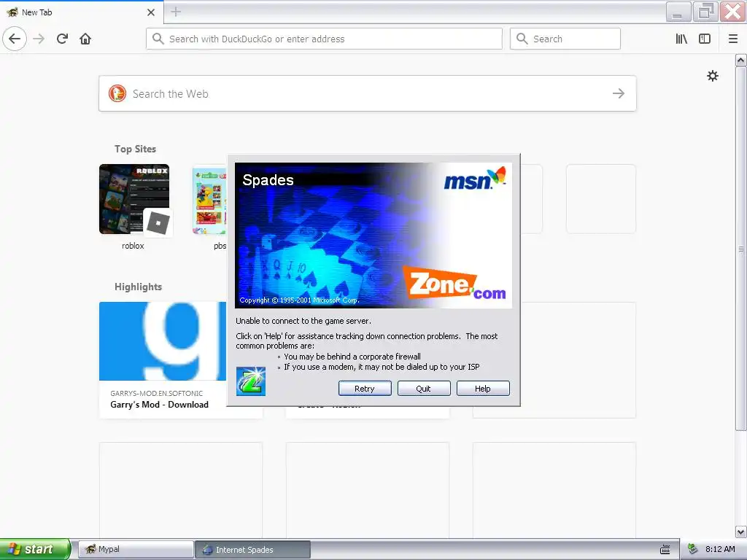Click the vertical scrollbar thumb
This screenshot has height=560, width=747.
tap(741, 248)
